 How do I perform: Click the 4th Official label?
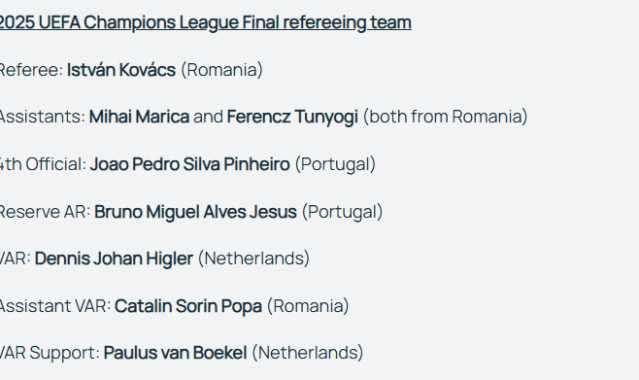coord(43,164)
